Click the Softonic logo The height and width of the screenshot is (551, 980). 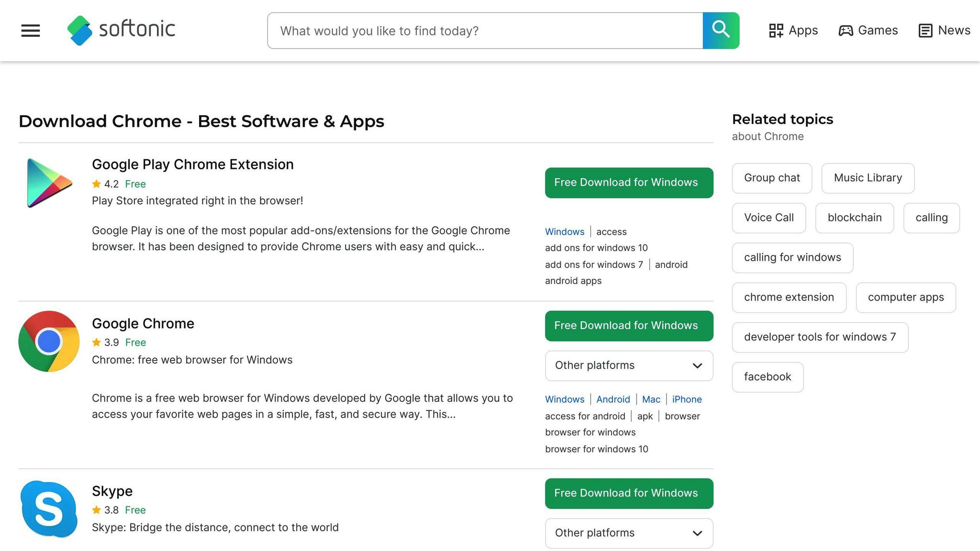pos(122,30)
